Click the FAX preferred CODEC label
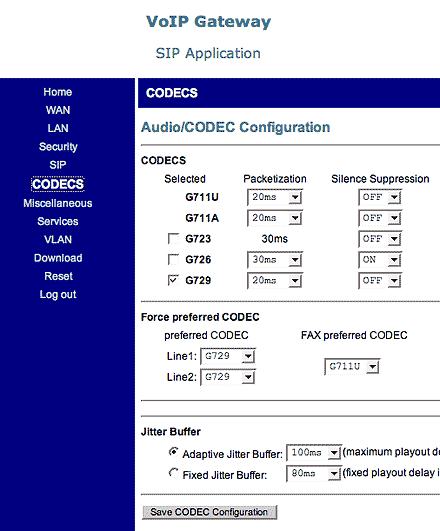Screen dimensions: 440x531 point(354,335)
